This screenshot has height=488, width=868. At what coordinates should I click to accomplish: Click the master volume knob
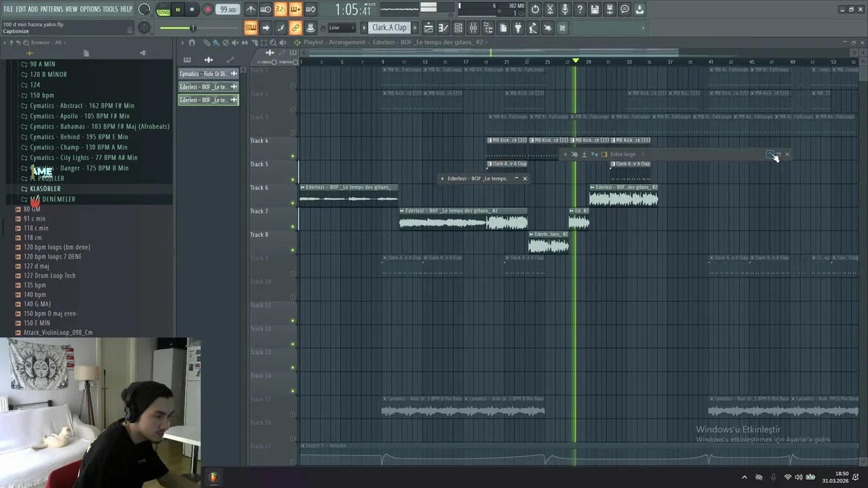[x=144, y=9]
